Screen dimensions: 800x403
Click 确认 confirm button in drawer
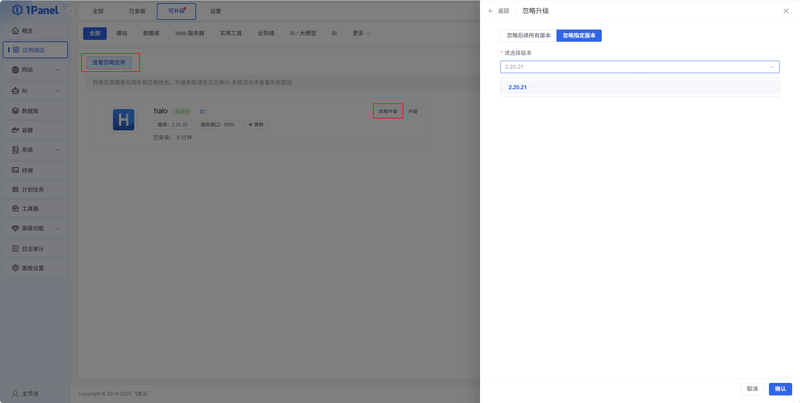click(781, 389)
